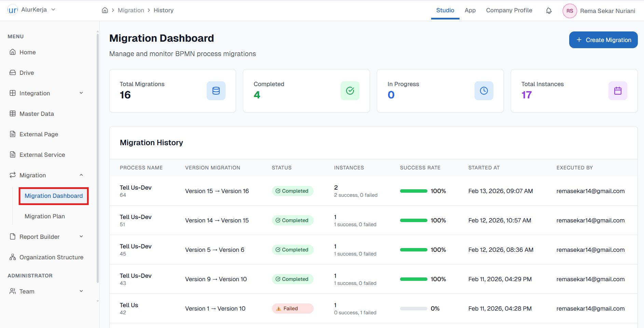Image resolution: width=644 pixels, height=328 pixels.
Task: Click the Create Migration button
Action: pyautogui.click(x=603, y=40)
